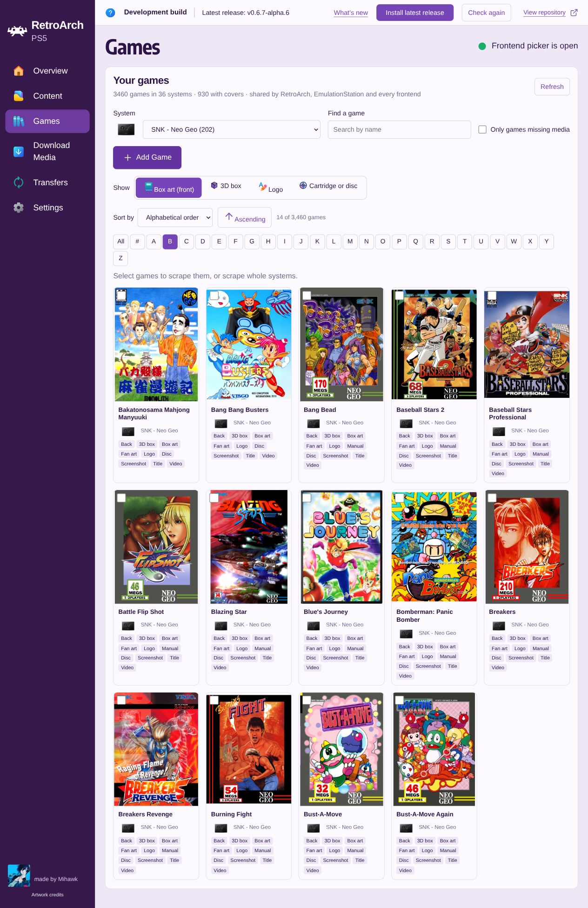
Task: Click the external link icon beside View repository
Action: tap(574, 13)
